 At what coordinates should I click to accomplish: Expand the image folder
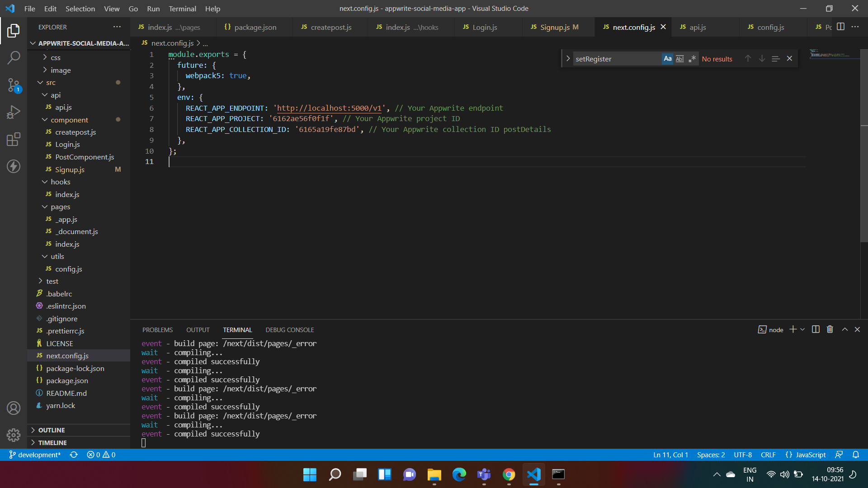79,70
